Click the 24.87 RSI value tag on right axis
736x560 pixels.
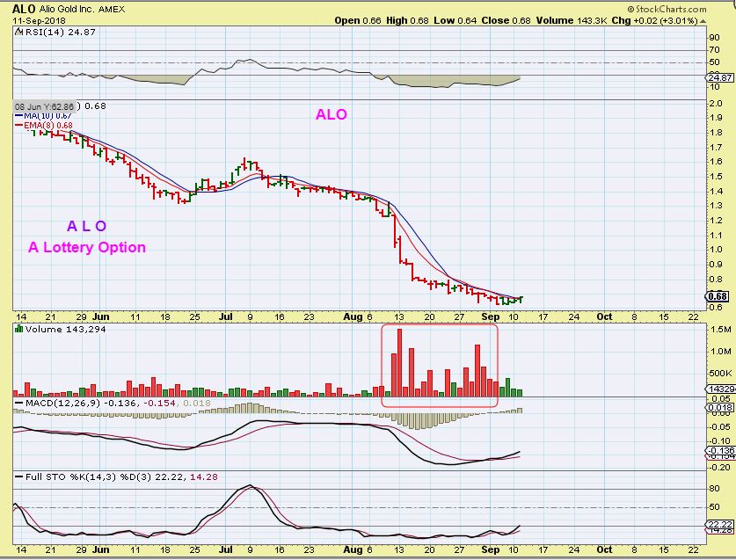pos(720,78)
